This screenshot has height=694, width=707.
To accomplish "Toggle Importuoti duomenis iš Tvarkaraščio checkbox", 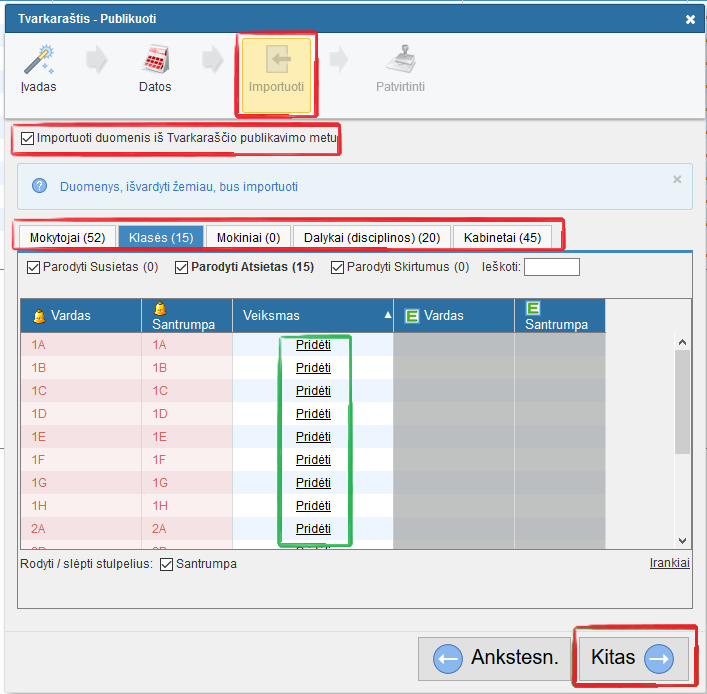I will tap(27, 138).
